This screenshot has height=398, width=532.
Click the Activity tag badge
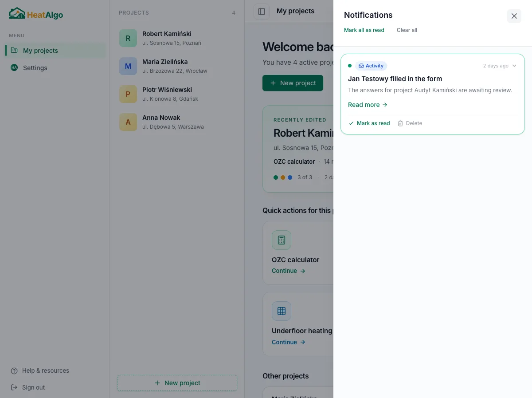pos(371,66)
